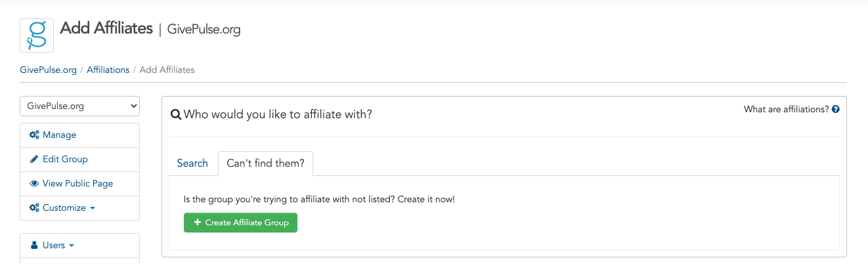
Task: Open the What are affiliations? link
Action: (787, 110)
